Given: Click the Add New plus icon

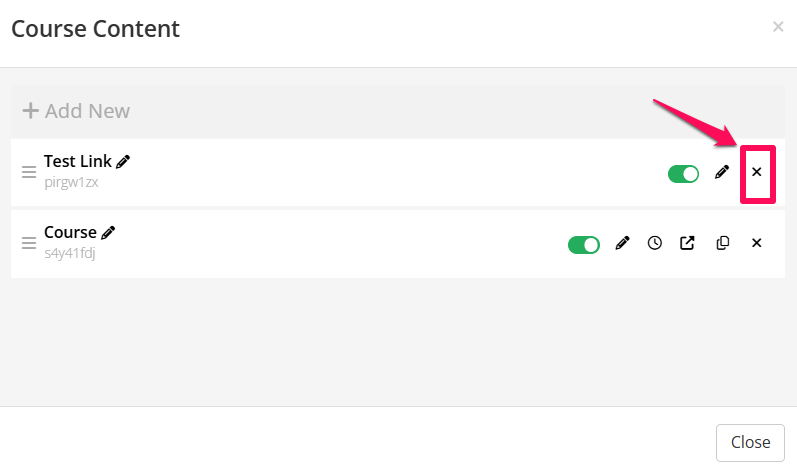Looking at the screenshot, I should [30, 111].
